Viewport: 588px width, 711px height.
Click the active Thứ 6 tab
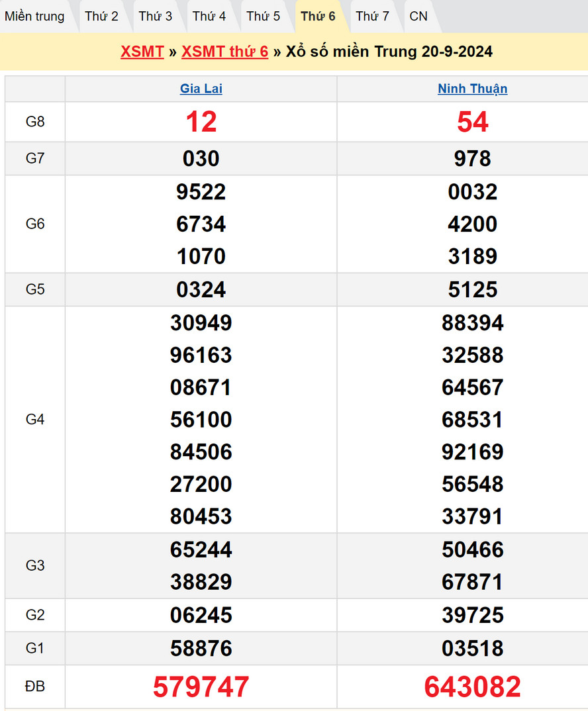318,17
